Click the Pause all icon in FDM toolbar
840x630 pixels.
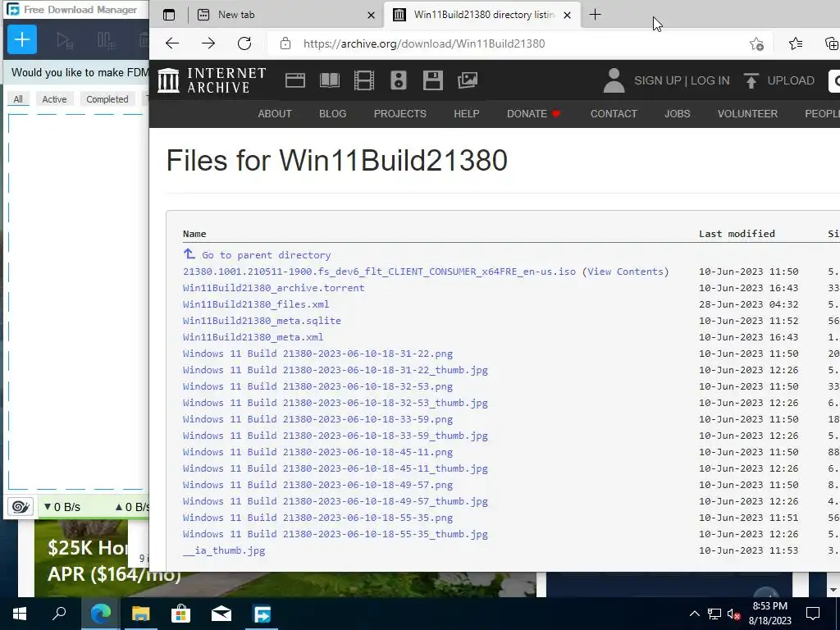(106, 40)
